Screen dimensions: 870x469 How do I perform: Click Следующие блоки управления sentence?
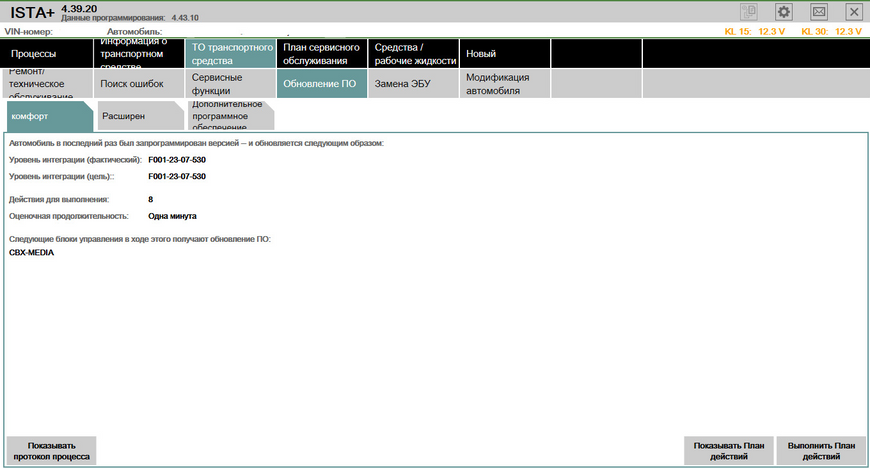pos(140,239)
